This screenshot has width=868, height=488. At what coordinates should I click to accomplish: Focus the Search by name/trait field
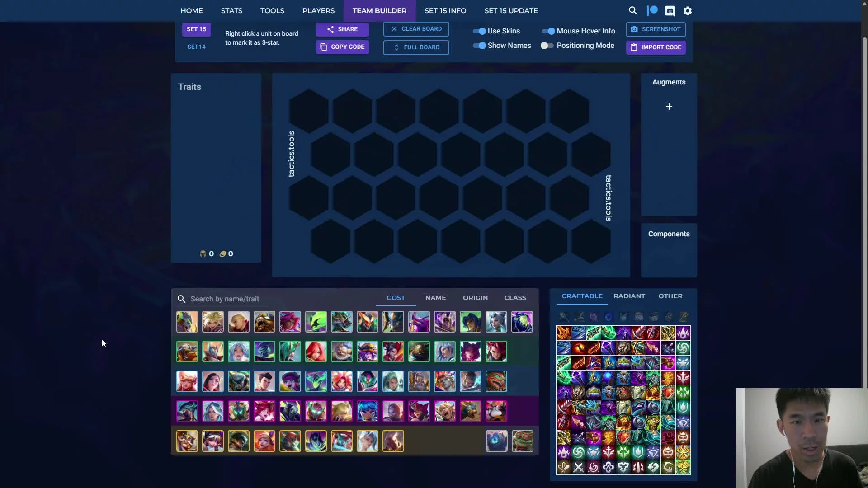tap(222, 299)
